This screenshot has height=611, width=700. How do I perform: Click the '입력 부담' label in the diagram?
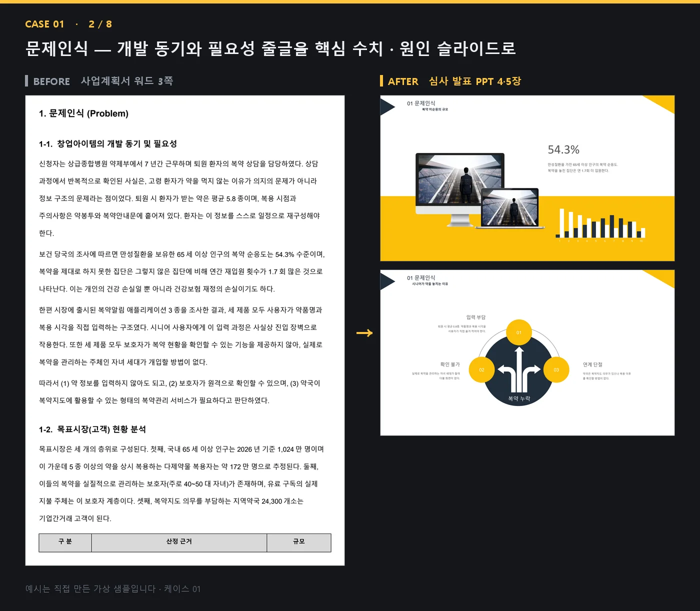476,317
